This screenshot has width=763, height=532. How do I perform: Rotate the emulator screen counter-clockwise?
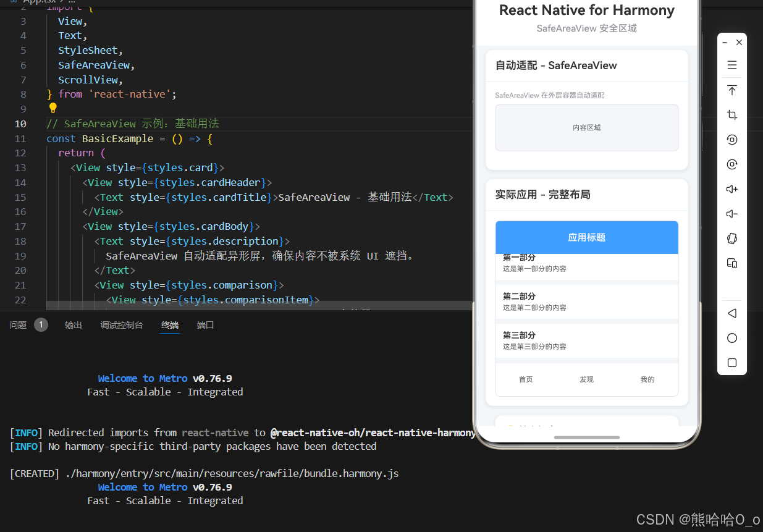pos(732,140)
